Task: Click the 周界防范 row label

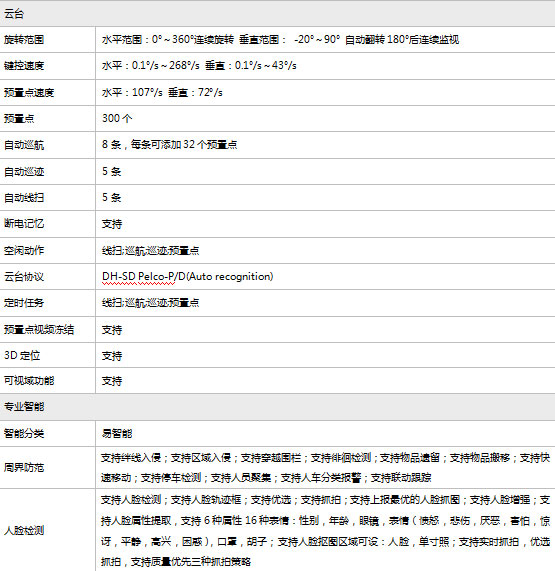Action: coord(24,467)
